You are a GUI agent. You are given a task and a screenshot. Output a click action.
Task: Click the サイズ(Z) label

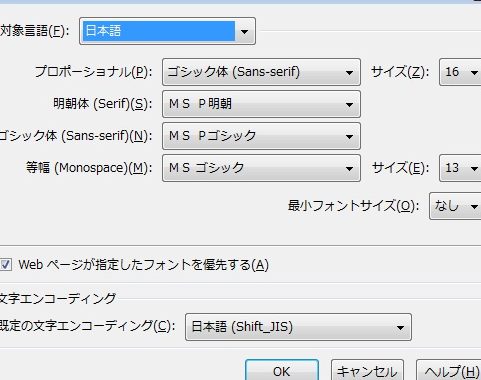pyautogui.click(x=400, y=72)
